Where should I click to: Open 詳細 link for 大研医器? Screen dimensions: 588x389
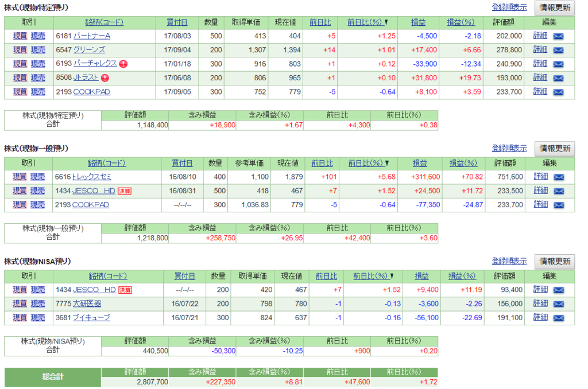541,303
